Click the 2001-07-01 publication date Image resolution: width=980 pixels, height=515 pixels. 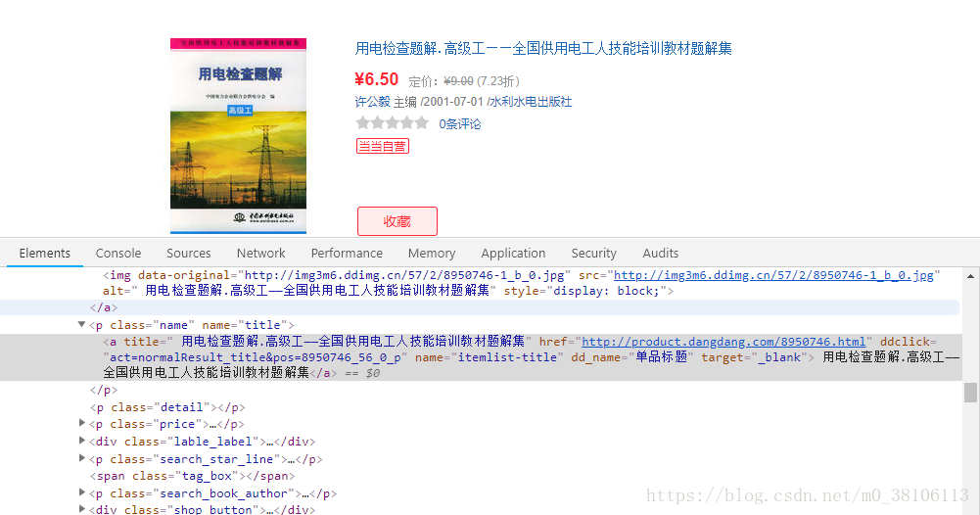click(453, 102)
